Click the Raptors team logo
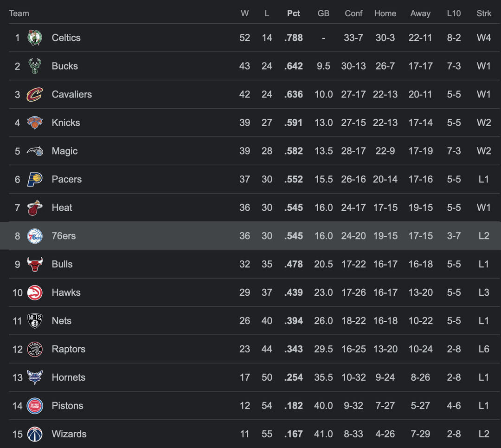Image resolution: width=501 pixels, height=448 pixels. pos(35,349)
